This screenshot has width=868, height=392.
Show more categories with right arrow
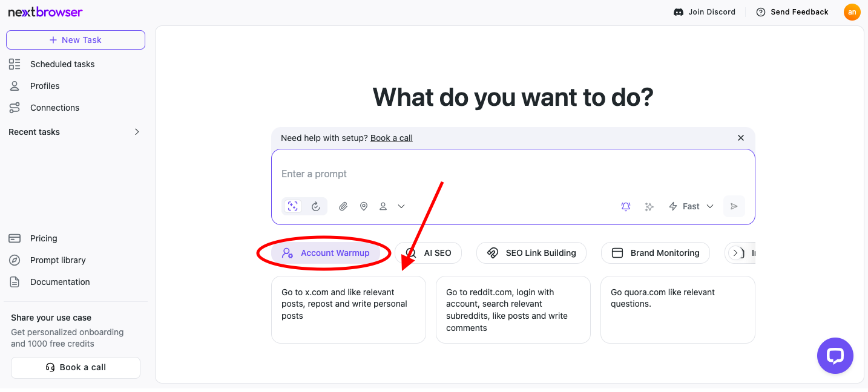[x=735, y=253]
